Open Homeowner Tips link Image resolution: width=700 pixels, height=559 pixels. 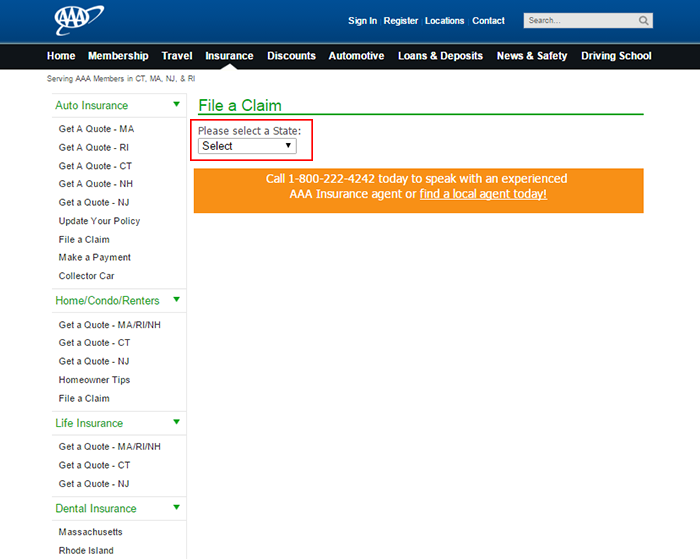click(94, 380)
